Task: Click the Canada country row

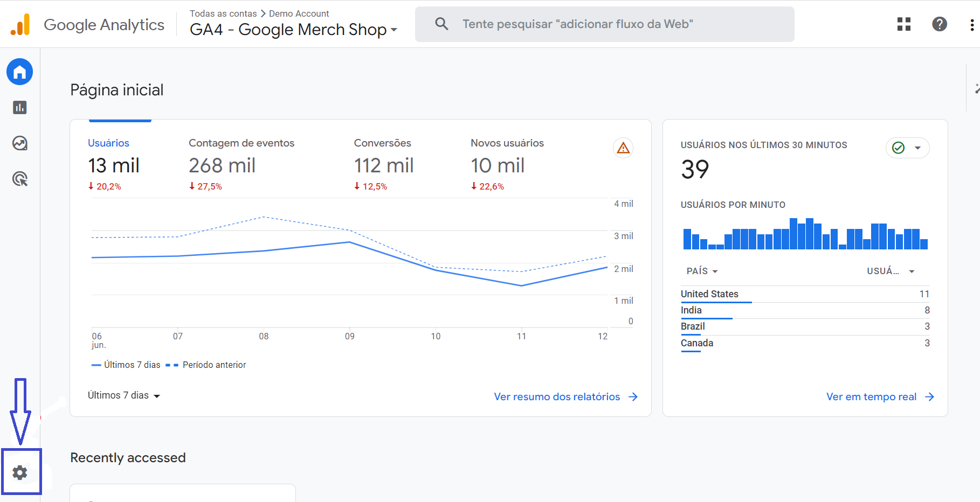Action: click(805, 343)
